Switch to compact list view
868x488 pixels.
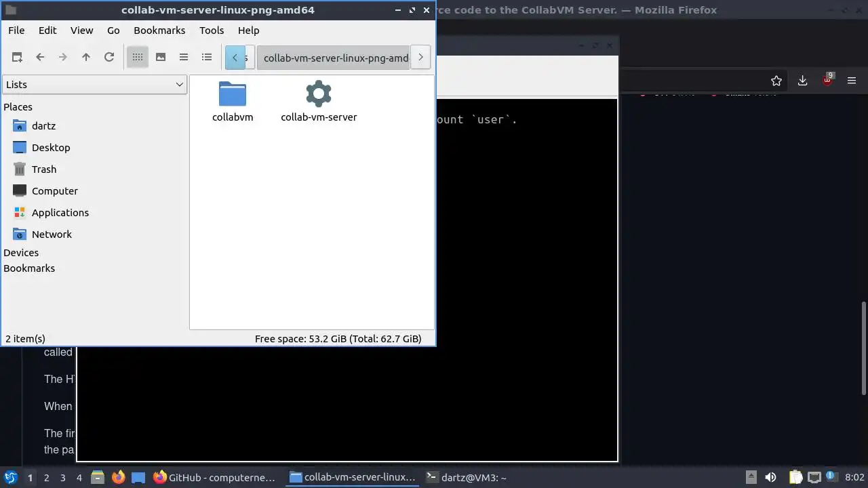coord(184,58)
